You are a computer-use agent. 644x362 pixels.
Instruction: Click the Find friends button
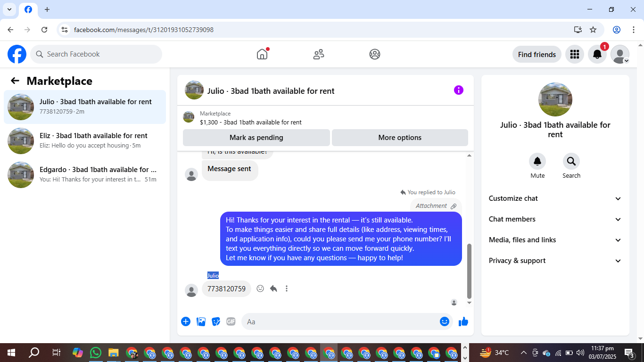(537, 54)
